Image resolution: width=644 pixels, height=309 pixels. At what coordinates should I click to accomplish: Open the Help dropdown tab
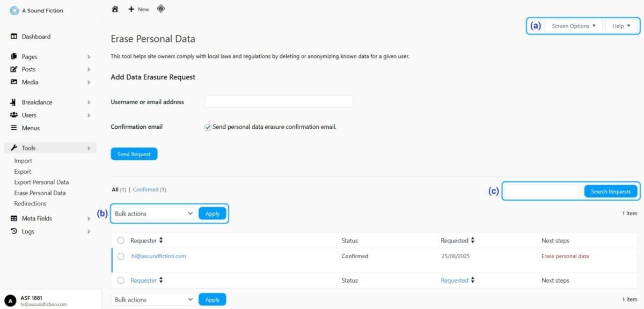(x=621, y=26)
